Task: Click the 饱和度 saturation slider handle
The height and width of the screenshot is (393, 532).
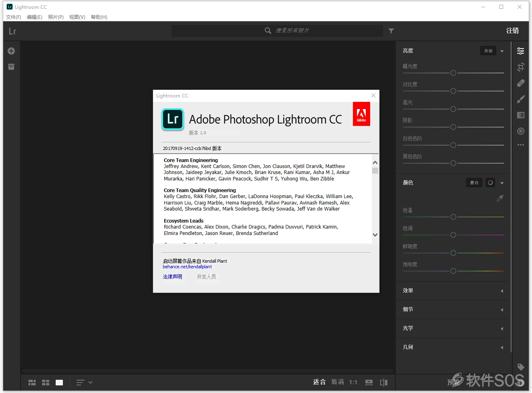Action: [453, 271]
